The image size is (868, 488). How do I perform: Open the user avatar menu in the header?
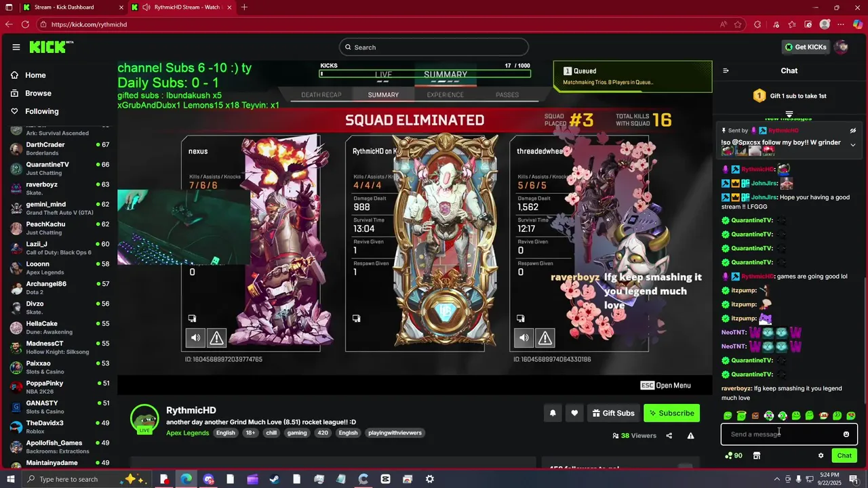pyautogui.click(x=842, y=47)
